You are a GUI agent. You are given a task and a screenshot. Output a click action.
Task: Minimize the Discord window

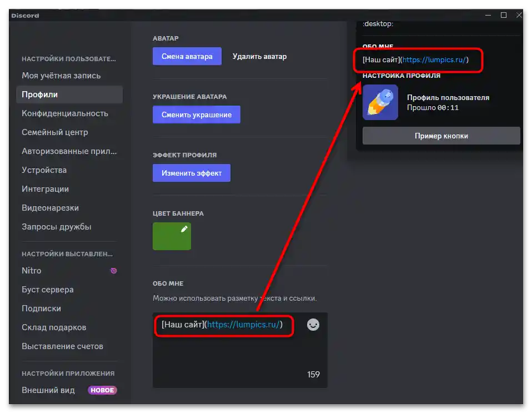(x=488, y=15)
